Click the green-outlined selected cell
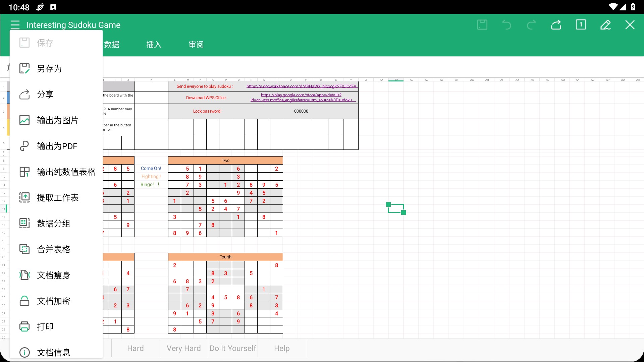The height and width of the screenshot is (362, 644). [396, 208]
